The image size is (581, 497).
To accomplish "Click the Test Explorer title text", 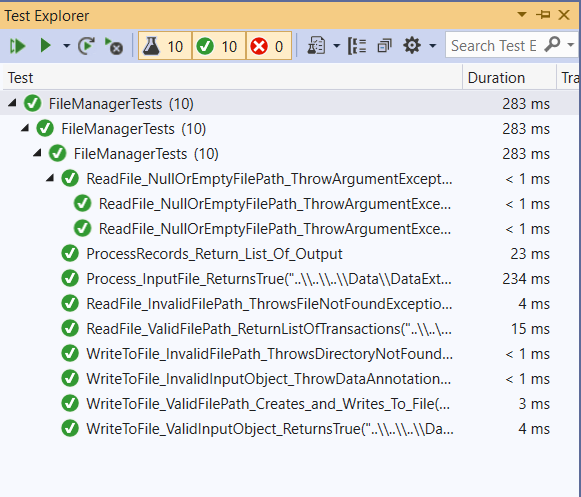I will [x=47, y=16].
